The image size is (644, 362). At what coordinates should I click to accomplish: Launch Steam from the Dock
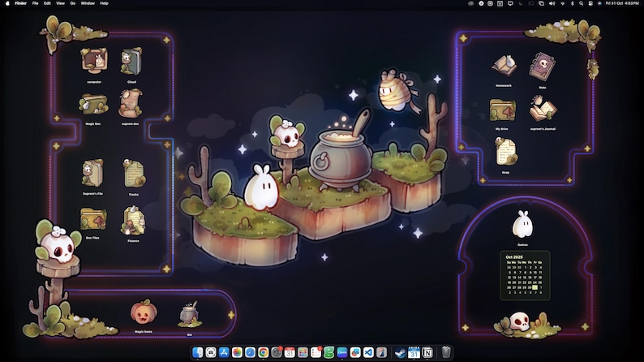point(401,352)
